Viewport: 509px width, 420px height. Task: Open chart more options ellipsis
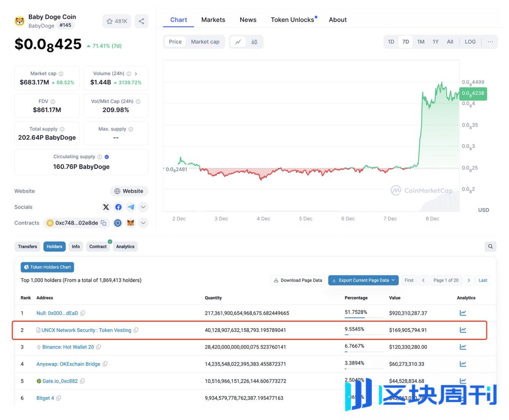tap(490, 42)
